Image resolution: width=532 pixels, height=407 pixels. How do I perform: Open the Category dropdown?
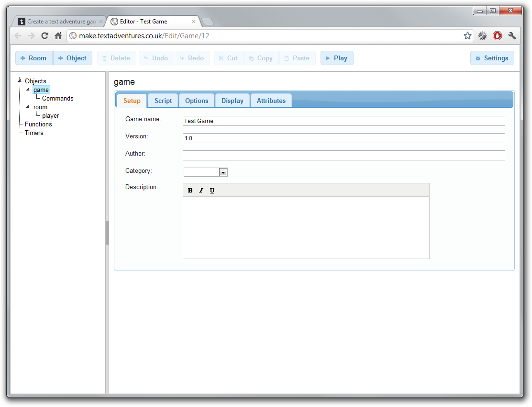tap(223, 172)
